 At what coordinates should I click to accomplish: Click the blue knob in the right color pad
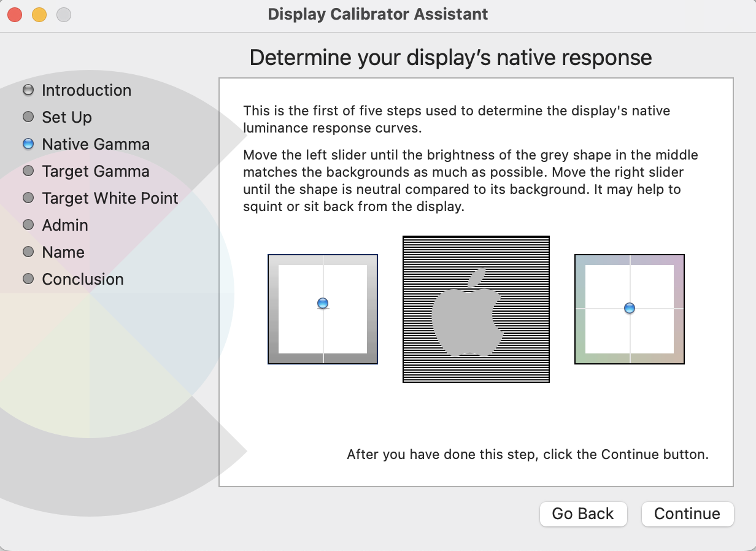(629, 308)
